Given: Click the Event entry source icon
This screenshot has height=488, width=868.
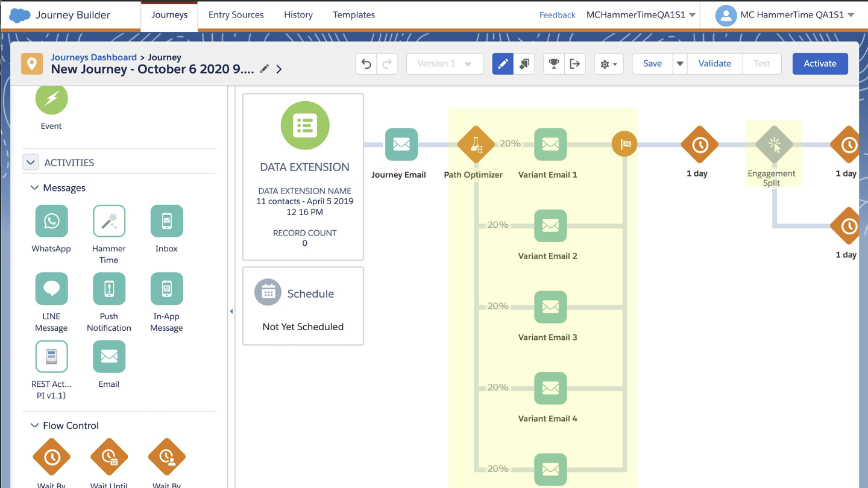Looking at the screenshot, I should pos(51,99).
